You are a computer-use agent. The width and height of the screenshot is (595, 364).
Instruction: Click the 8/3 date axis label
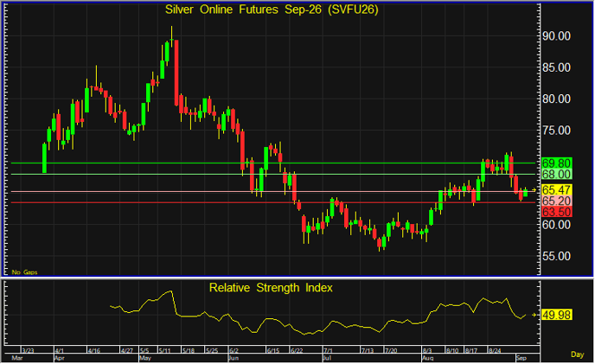coord(427,350)
